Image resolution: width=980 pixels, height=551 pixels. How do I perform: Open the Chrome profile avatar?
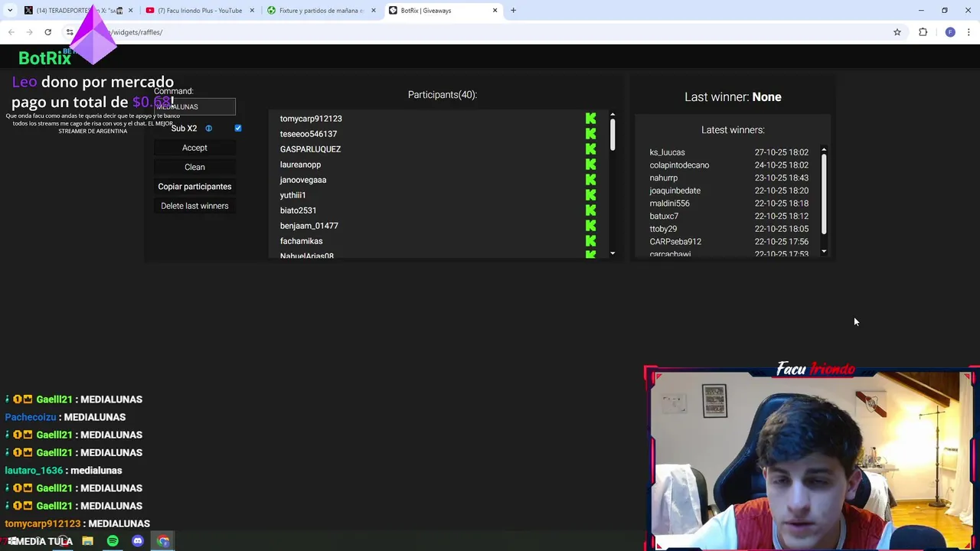pyautogui.click(x=950, y=32)
